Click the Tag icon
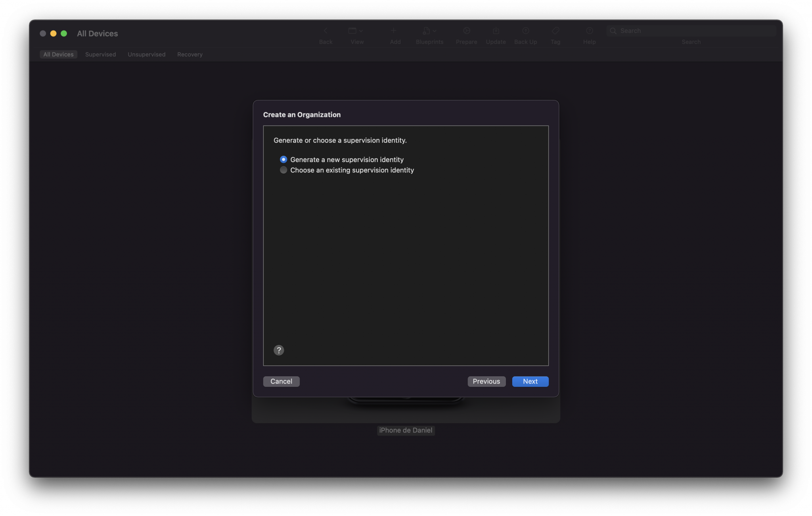The image size is (812, 516). click(555, 31)
